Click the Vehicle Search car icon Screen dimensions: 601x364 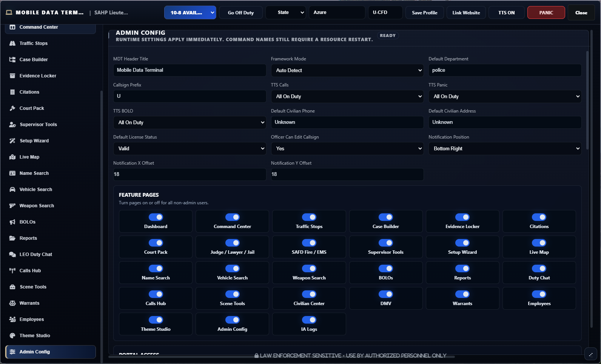pyautogui.click(x=12, y=190)
